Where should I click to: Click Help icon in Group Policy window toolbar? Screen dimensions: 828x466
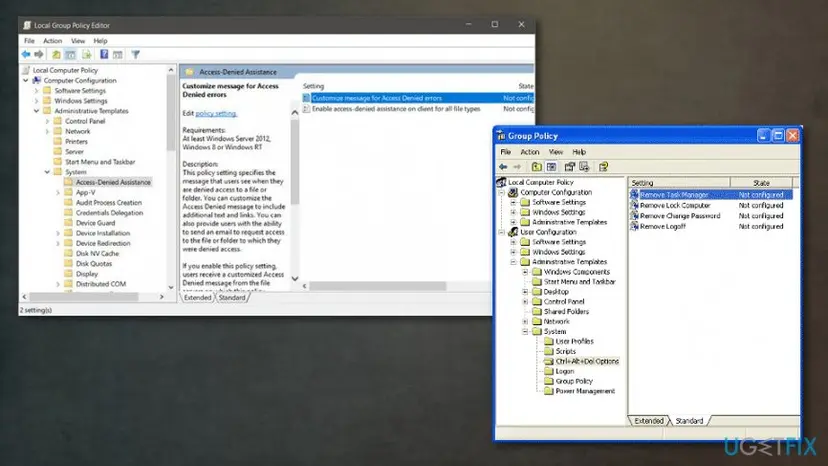click(x=603, y=167)
